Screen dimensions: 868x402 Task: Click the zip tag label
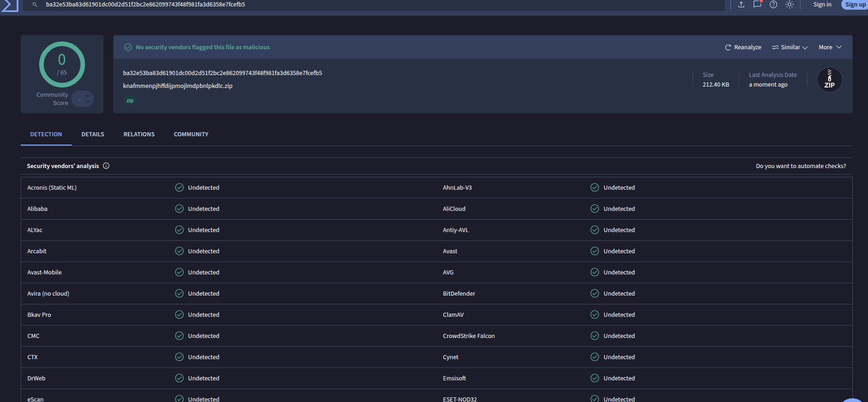click(x=130, y=100)
